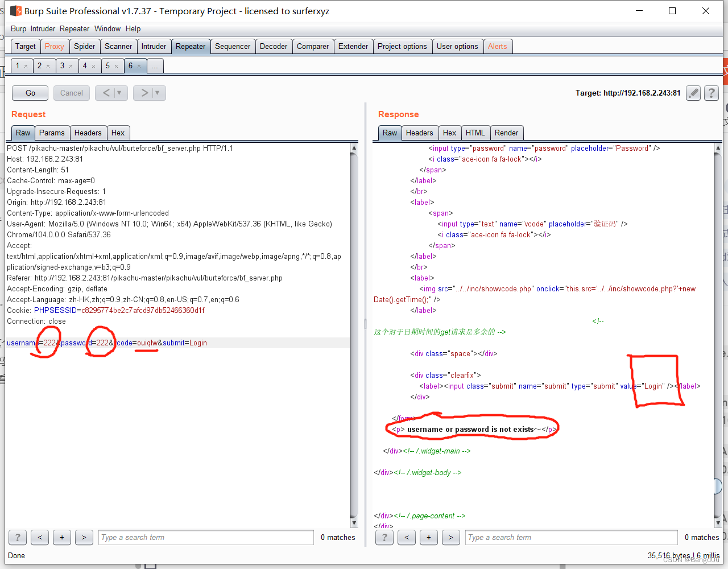728x569 pixels.
Task: Go to next match in response search
Action: [x=451, y=537]
